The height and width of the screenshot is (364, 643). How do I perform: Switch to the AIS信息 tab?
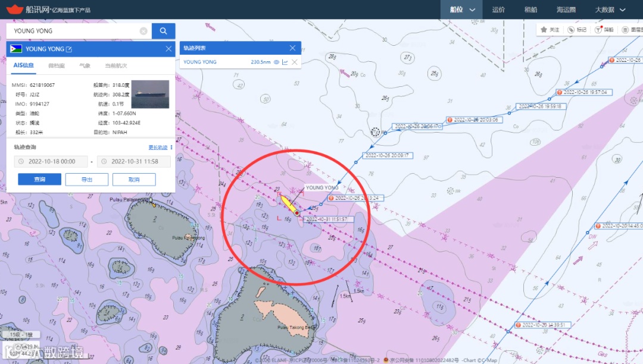point(23,65)
